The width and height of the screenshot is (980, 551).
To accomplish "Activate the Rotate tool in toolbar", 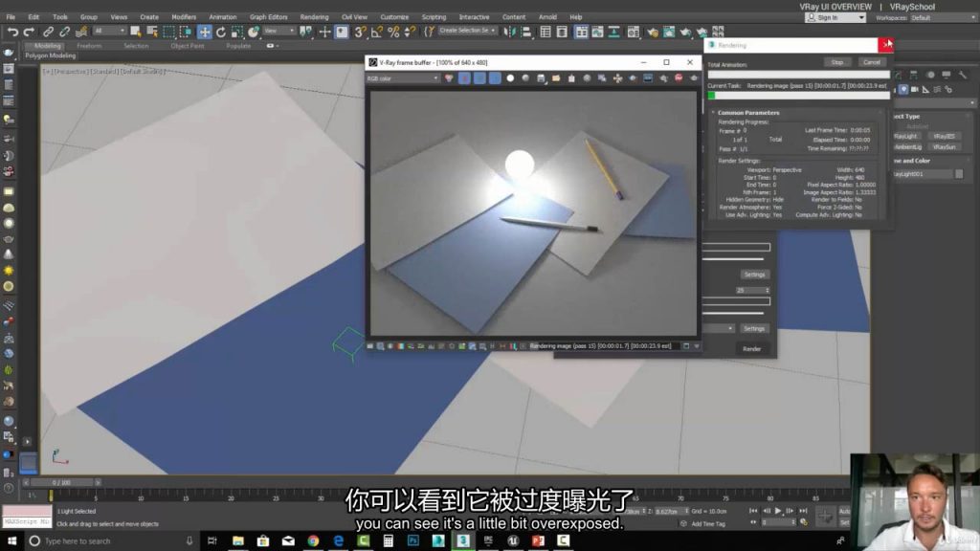I will [x=221, y=32].
